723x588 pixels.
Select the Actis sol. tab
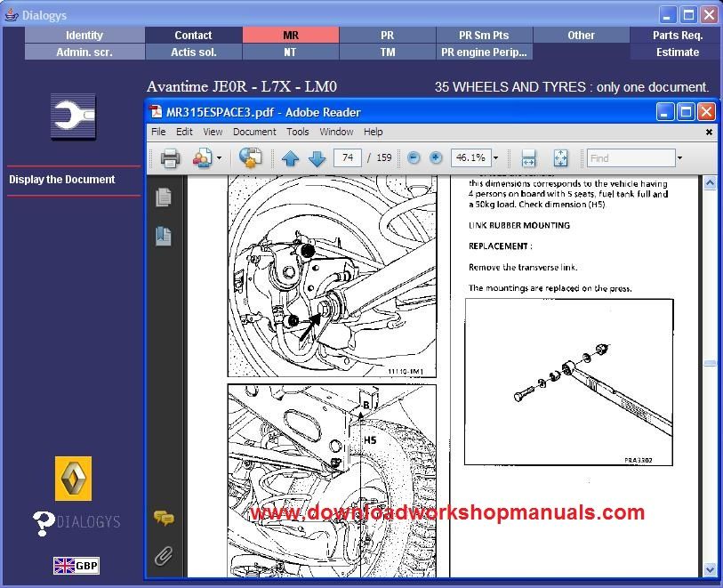tap(193, 52)
